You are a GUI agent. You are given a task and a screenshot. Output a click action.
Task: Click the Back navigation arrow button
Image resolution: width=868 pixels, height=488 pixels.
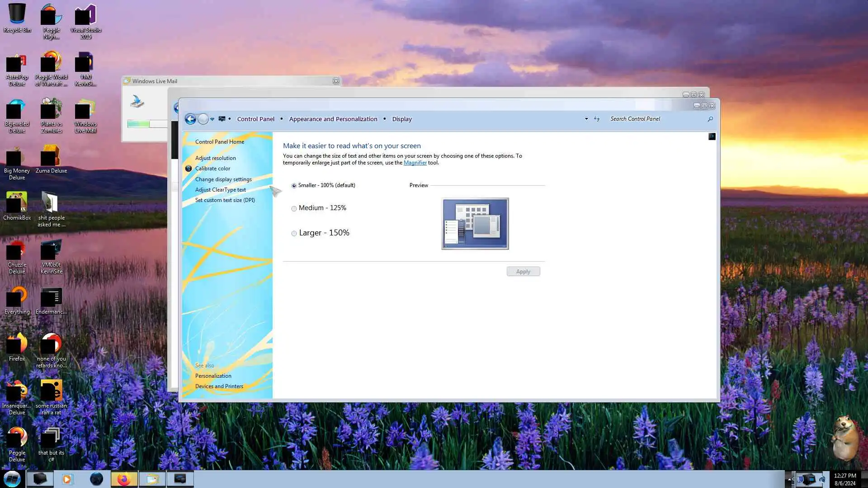click(x=190, y=119)
